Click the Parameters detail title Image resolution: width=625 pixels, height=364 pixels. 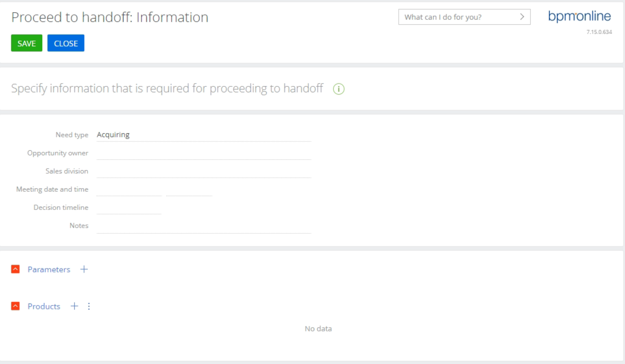coord(49,269)
